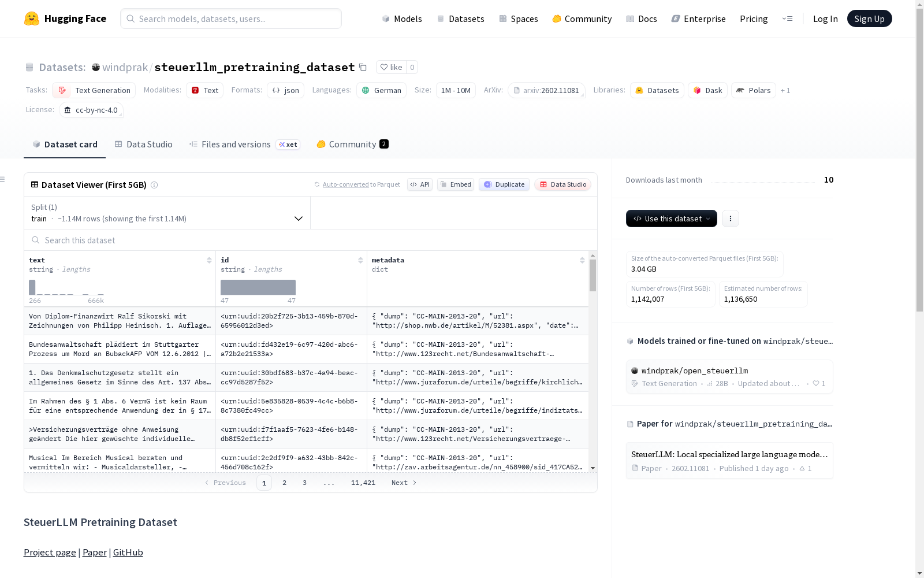The image size is (924, 578).
Task: Open Datasets in the top navigation
Action: pyautogui.click(x=460, y=18)
